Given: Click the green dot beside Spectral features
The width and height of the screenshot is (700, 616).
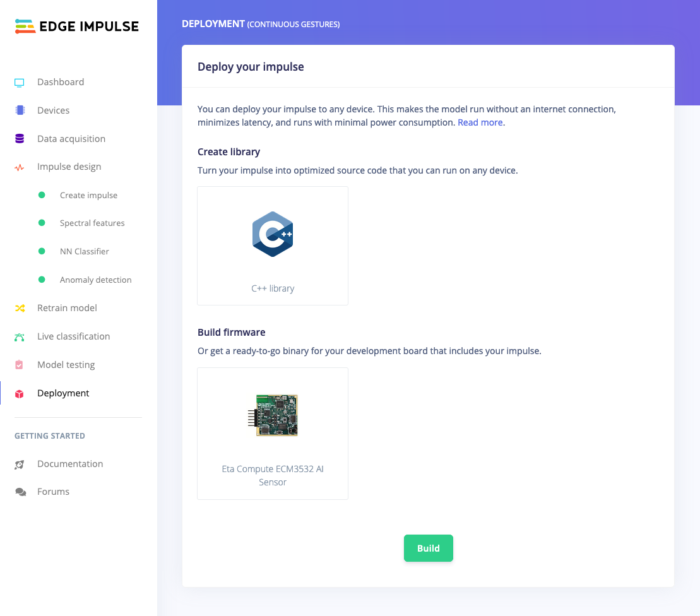Looking at the screenshot, I should [x=42, y=223].
